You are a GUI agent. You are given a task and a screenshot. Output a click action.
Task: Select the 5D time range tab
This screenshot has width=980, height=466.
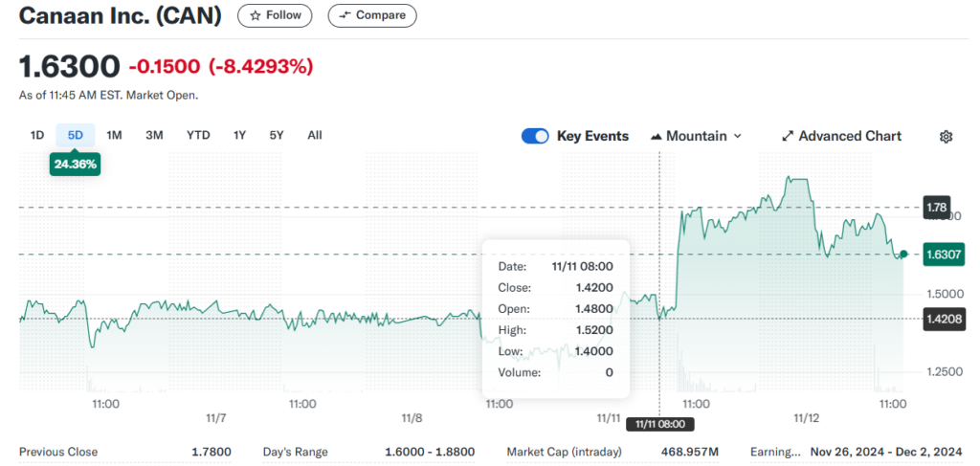point(75,135)
